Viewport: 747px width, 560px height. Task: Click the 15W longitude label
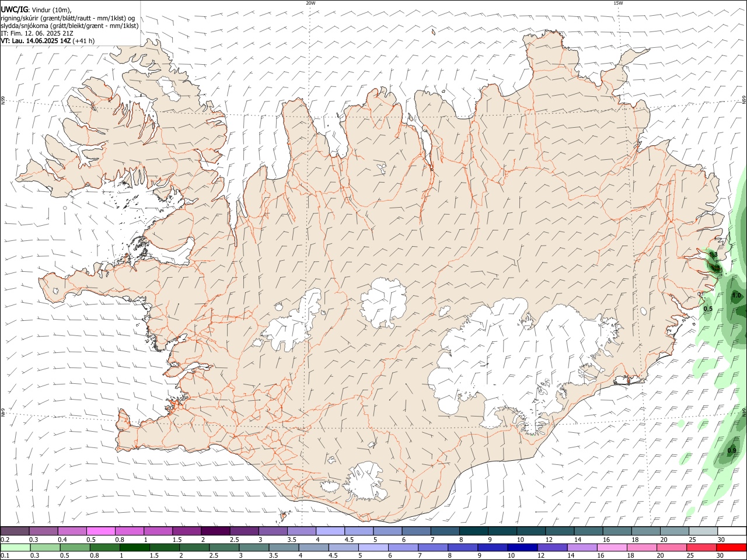coord(618,3)
